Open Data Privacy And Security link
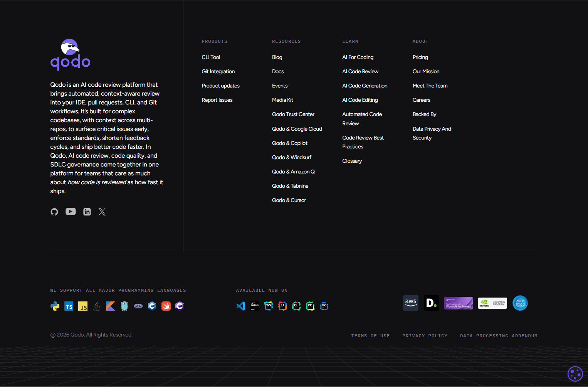The width and height of the screenshot is (588, 387). tap(432, 133)
